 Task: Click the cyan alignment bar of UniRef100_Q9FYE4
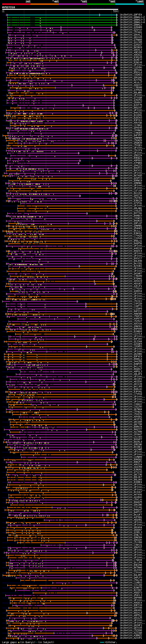[x=62, y=15]
